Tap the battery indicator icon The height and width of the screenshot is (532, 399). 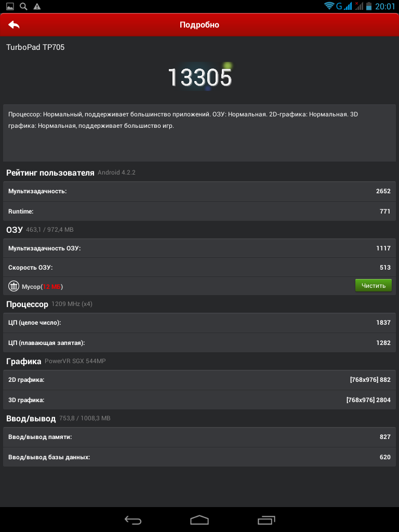pyautogui.click(x=369, y=6)
